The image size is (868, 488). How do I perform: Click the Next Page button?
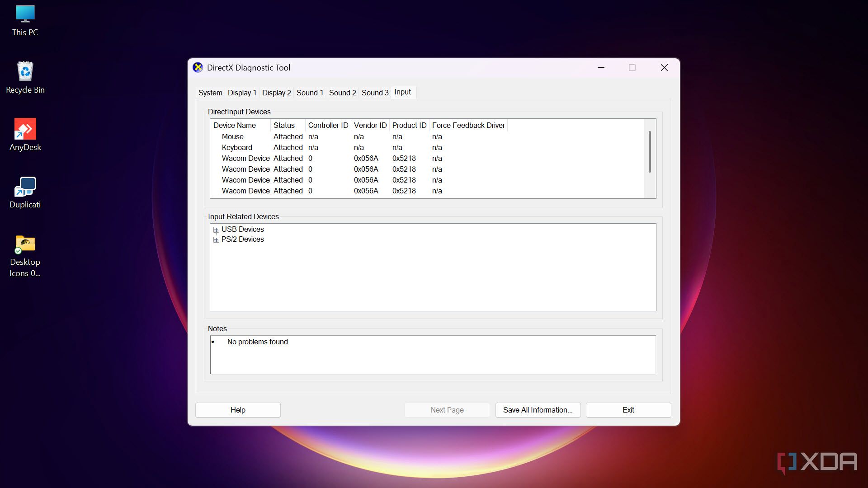447,410
